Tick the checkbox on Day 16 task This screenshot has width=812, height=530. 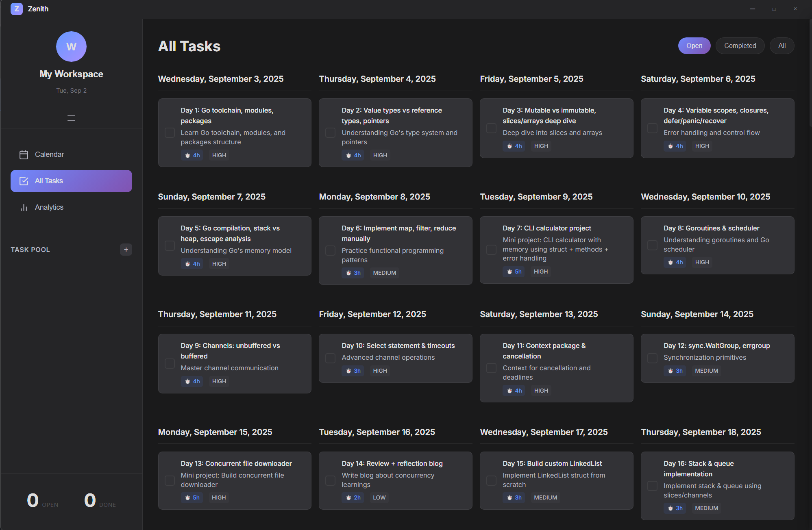[x=652, y=486]
